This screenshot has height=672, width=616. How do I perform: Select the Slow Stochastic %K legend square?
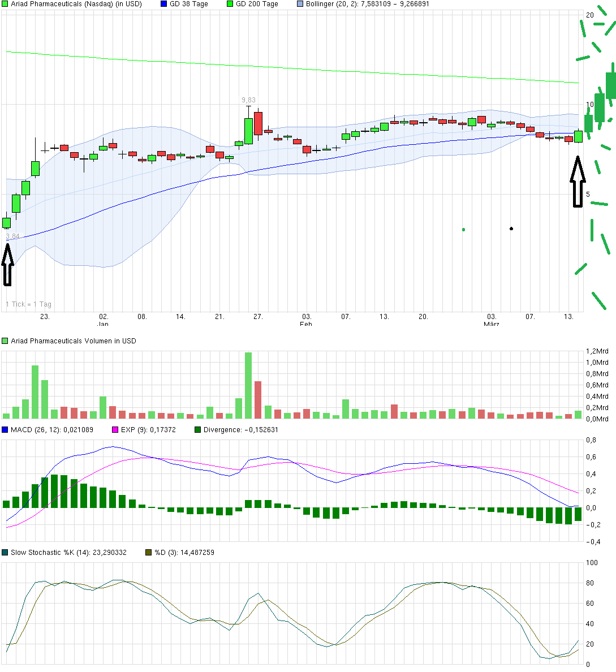click(6, 552)
